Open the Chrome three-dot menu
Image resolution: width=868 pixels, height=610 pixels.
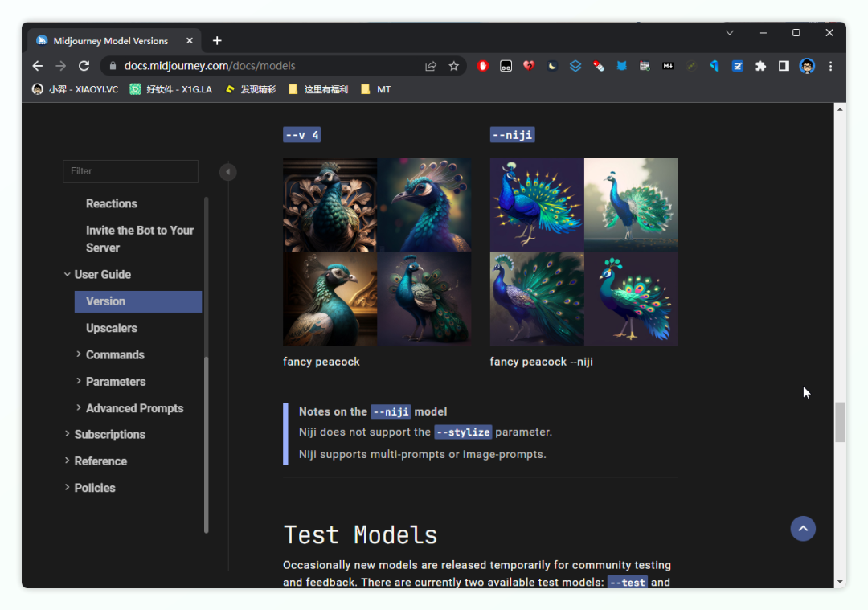(x=831, y=66)
